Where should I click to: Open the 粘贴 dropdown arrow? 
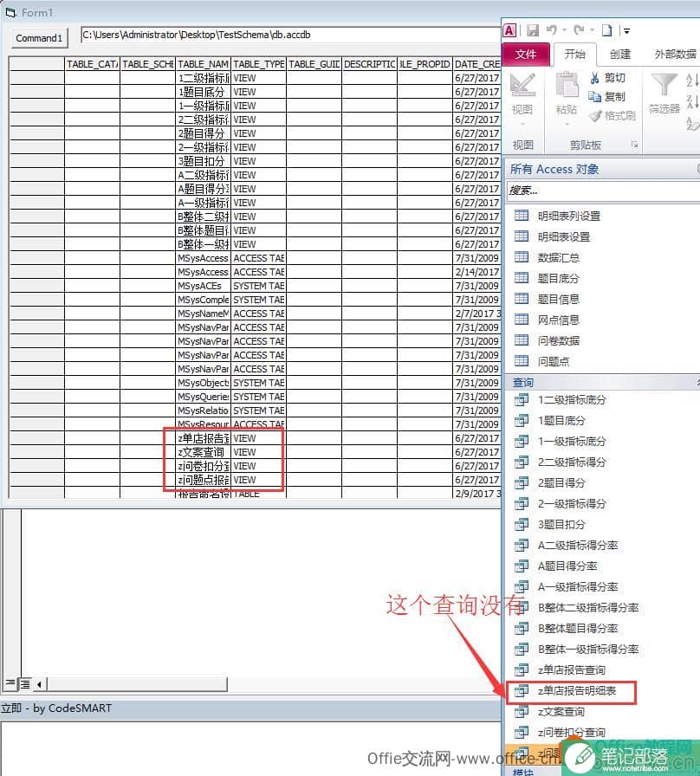(x=567, y=124)
